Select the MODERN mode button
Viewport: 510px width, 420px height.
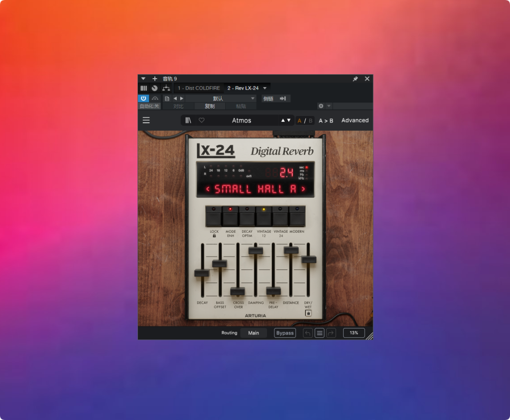[297, 216]
